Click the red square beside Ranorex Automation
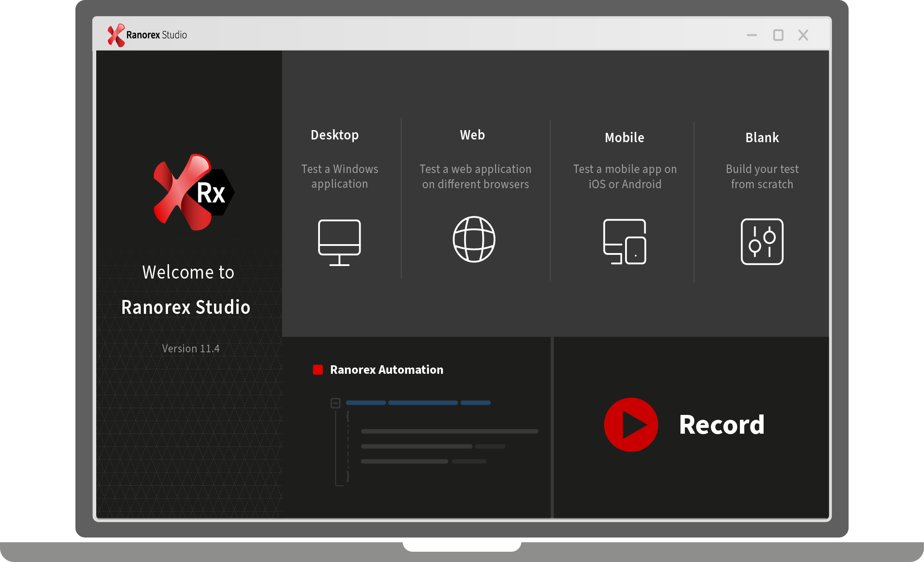This screenshot has width=924, height=562. point(318,370)
